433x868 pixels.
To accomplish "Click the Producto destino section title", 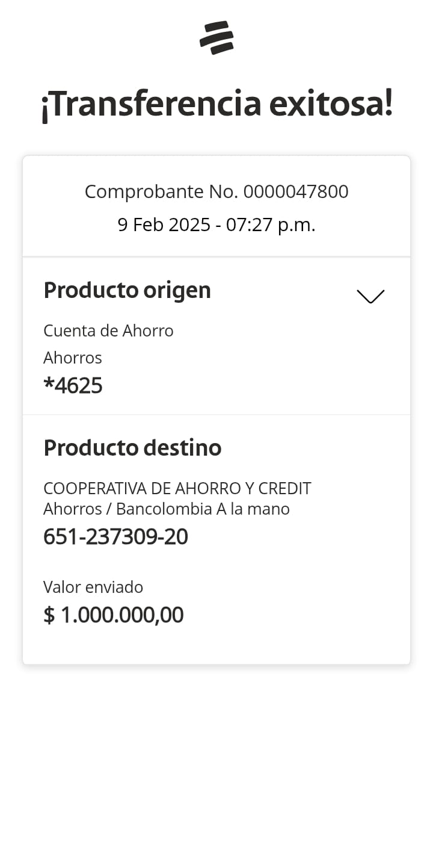I will pyautogui.click(x=132, y=447).
